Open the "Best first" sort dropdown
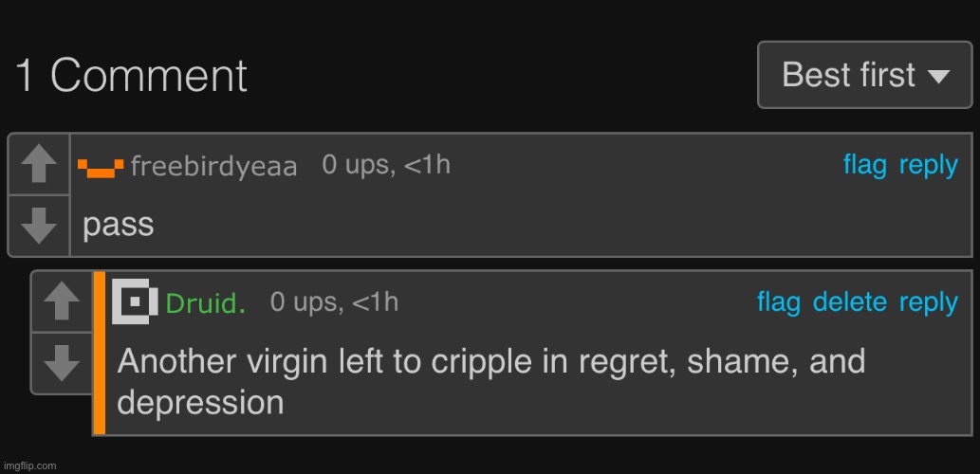Viewport: 980px width, 474px height. [865, 75]
